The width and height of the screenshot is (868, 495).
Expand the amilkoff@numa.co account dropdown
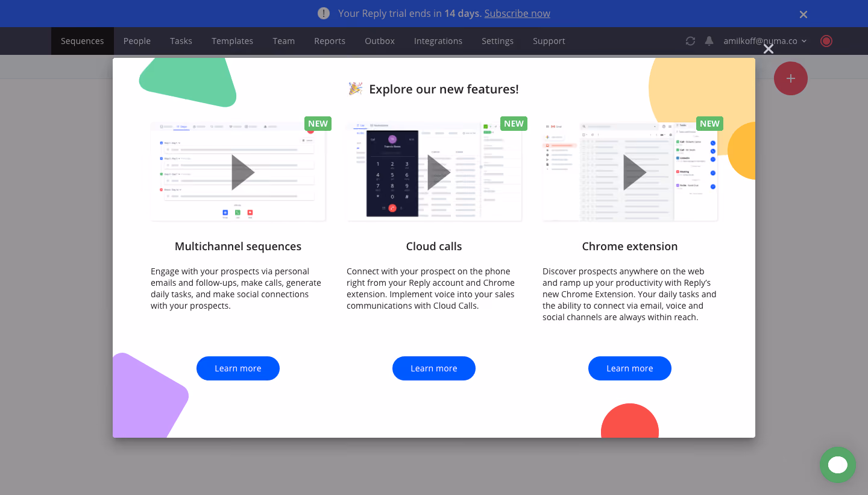(x=765, y=41)
